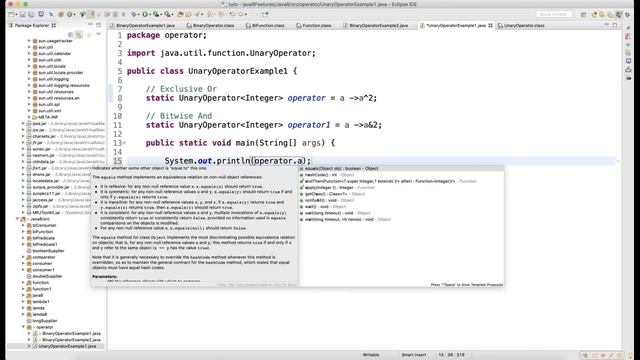Expand the lambda1 package
The image size is (640, 360).
(x=23, y=302)
